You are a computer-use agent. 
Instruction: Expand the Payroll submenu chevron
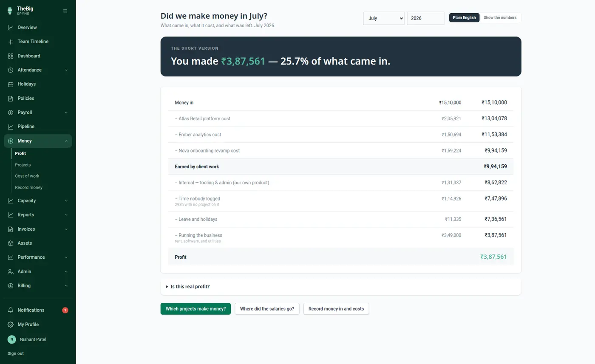(66, 113)
